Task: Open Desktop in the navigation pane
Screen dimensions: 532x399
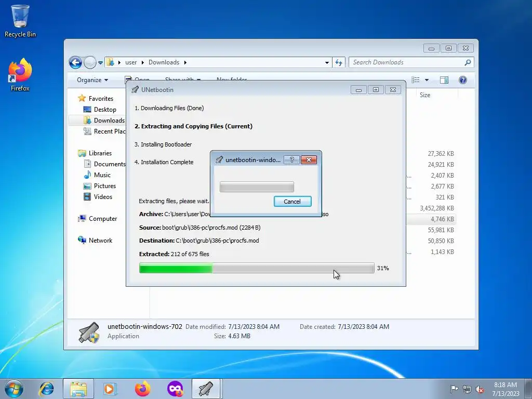Action: coord(105,110)
